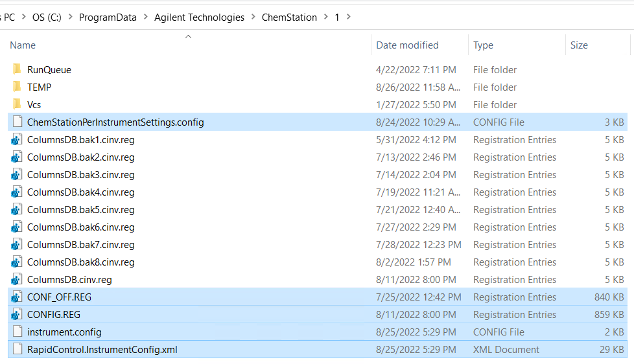Click the CONFIG.REG registry icon
Image resolution: width=634 pixels, height=364 pixels.
pos(16,314)
